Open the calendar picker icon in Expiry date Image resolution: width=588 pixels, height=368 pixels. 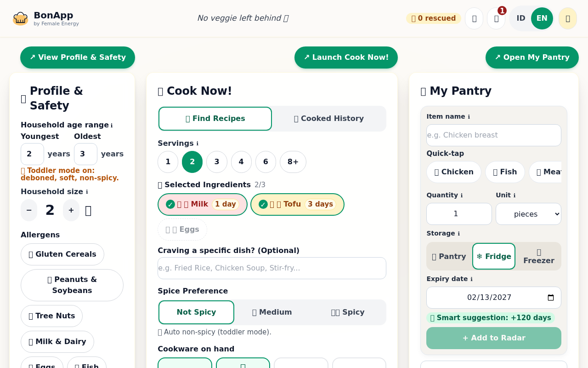pyautogui.click(x=551, y=298)
